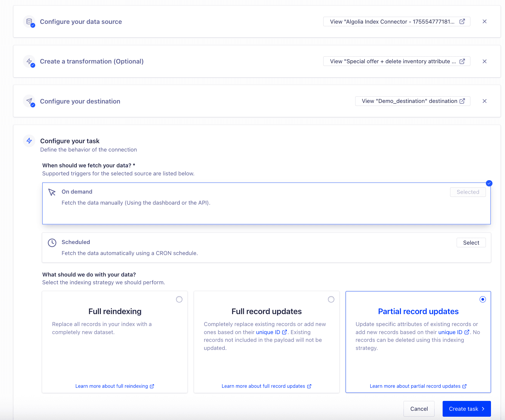Dismiss the Configure your destination step
Image resolution: width=505 pixels, height=420 pixels.
point(484,101)
